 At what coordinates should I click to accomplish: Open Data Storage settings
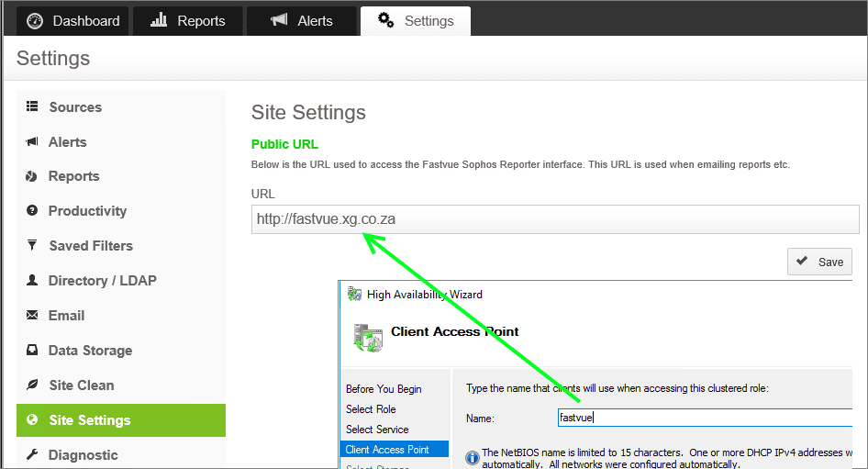pyautogui.click(x=121, y=351)
